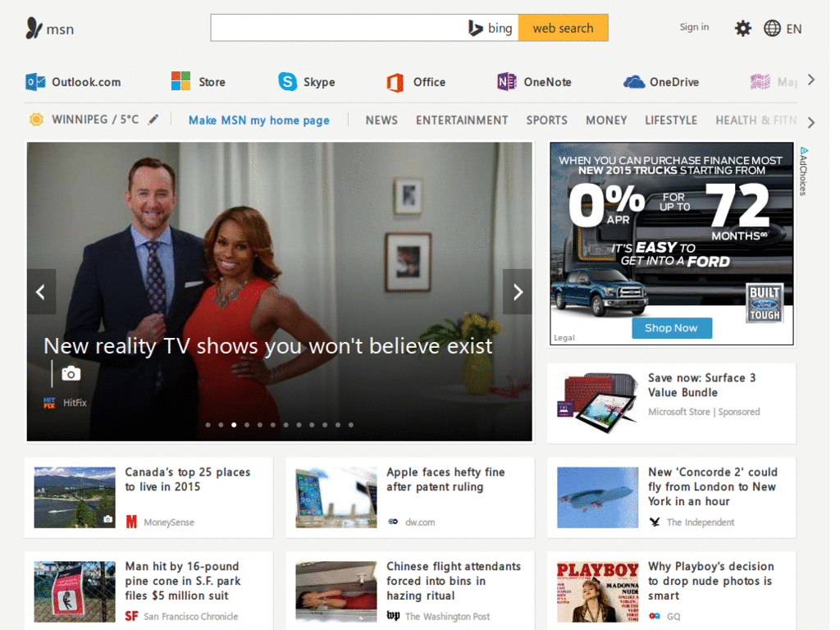Click the Microsoft Store colored squares icon

(180, 81)
